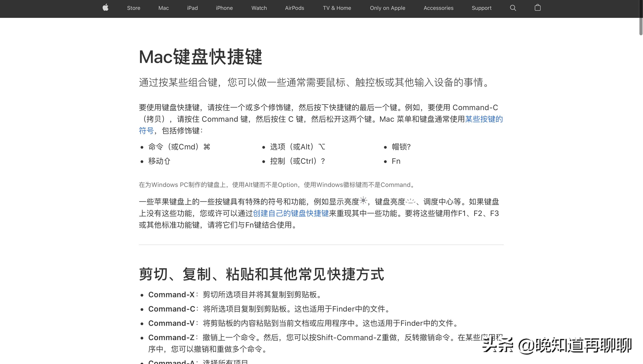Open the iPad navigation menu
Screen dimensions: 643x364
[x=192, y=8]
